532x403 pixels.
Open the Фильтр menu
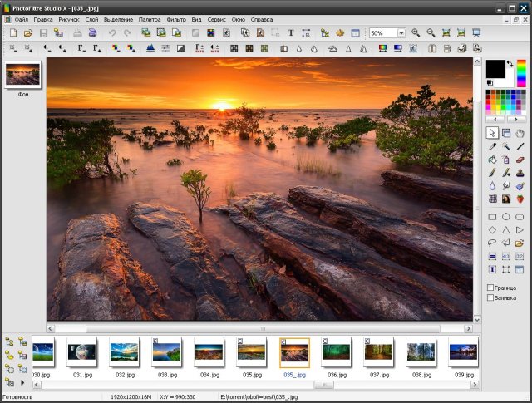coord(176,19)
